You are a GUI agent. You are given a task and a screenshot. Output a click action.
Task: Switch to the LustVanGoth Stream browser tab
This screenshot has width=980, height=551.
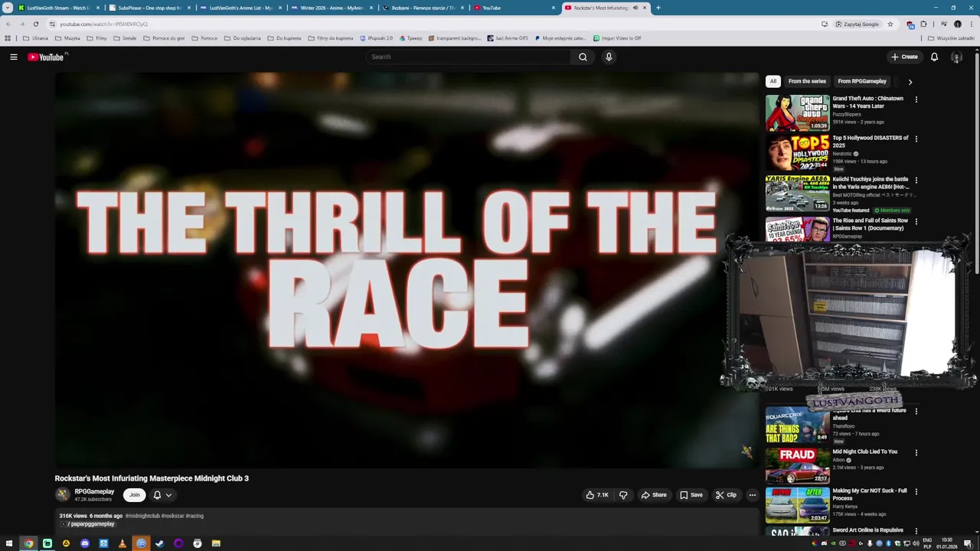[58, 8]
